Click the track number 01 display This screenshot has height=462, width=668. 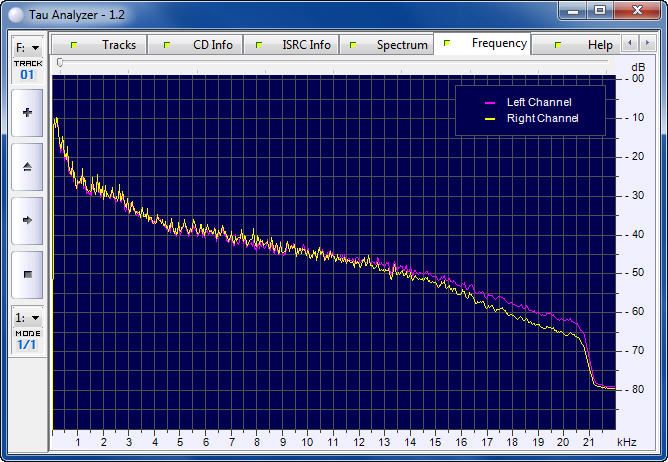27,74
